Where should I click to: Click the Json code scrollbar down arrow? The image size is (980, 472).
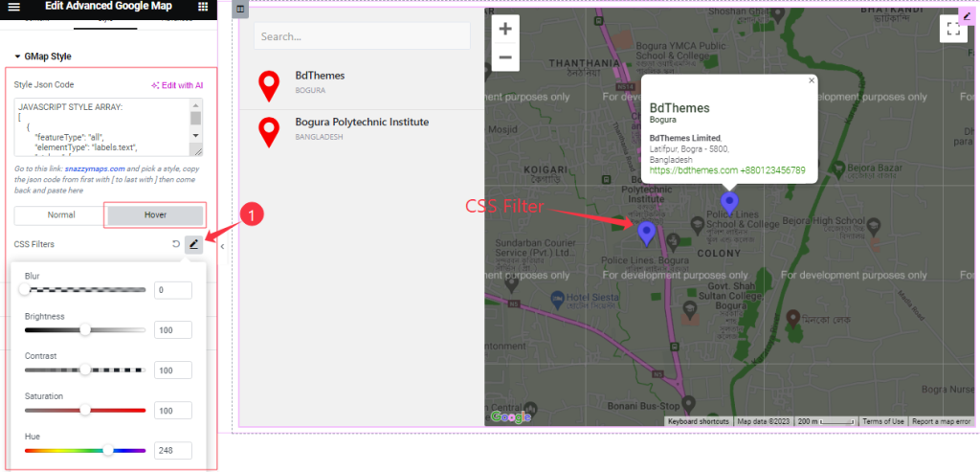[195, 136]
